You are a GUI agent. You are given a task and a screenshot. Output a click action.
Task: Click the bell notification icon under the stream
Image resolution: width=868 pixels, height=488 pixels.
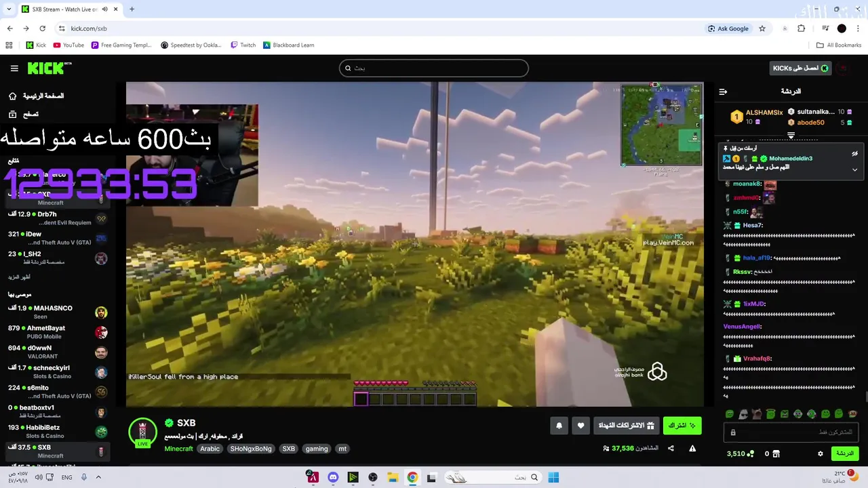pyautogui.click(x=559, y=426)
